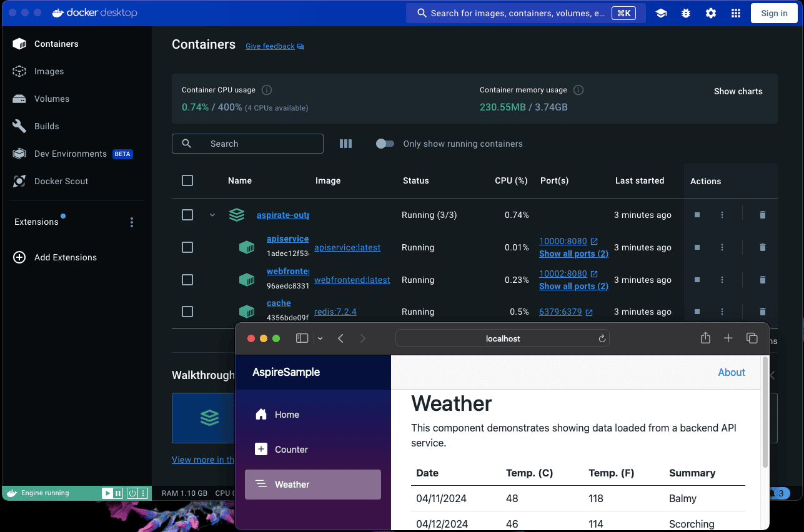The width and height of the screenshot is (804, 532).
Task: Delete the aspirate-output stack with trash icon
Action: [762, 215]
